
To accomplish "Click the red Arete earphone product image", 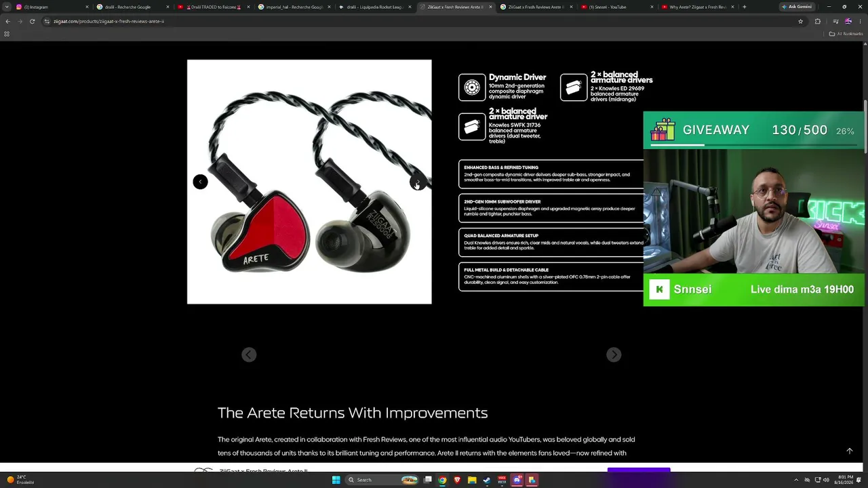I will click(x=309, y=182).
